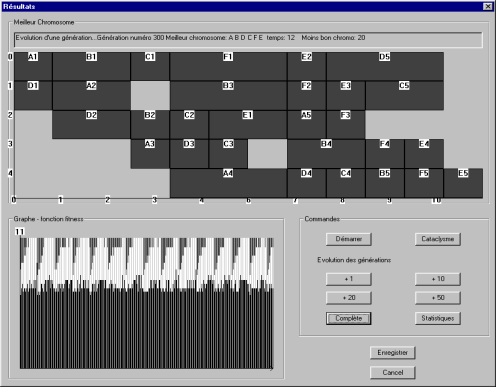Click the Démarrer button
The height and width of the screenshot is (387, 496).
[348, 239]
